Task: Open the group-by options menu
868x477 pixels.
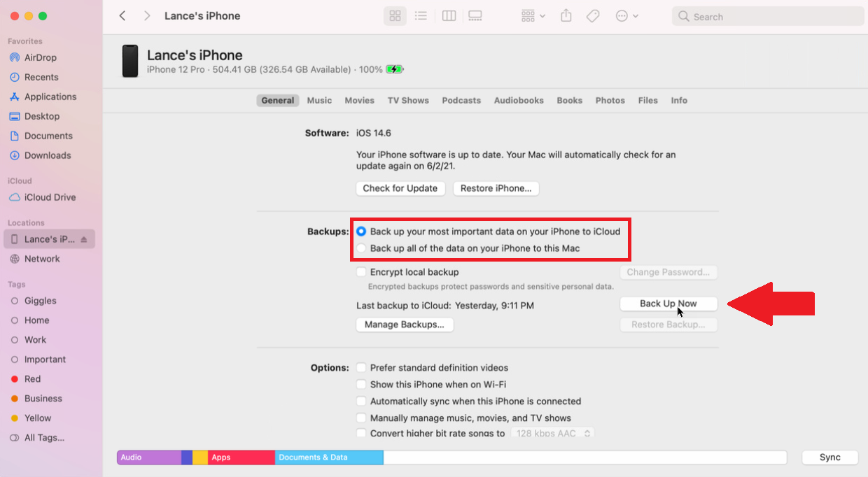Action: click(x=533, y=15)
